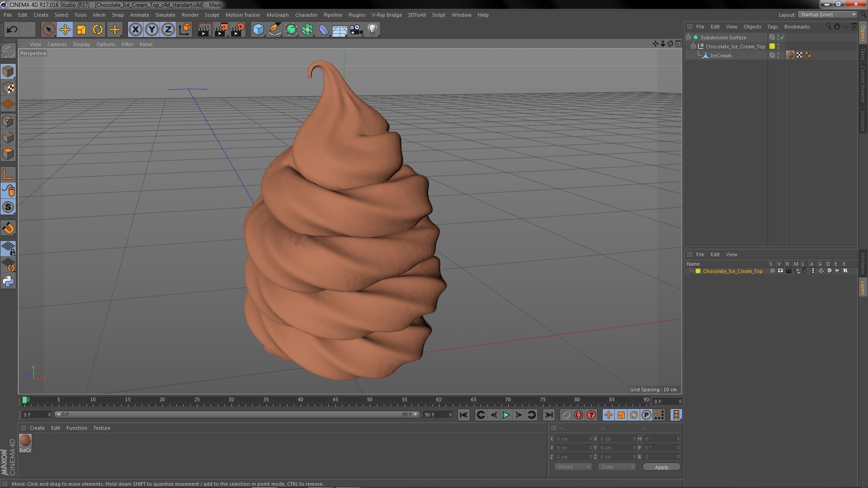The width and height of the screenshot is (868, 488).
Task: Open the deformer objects icon
Action: 324,30
